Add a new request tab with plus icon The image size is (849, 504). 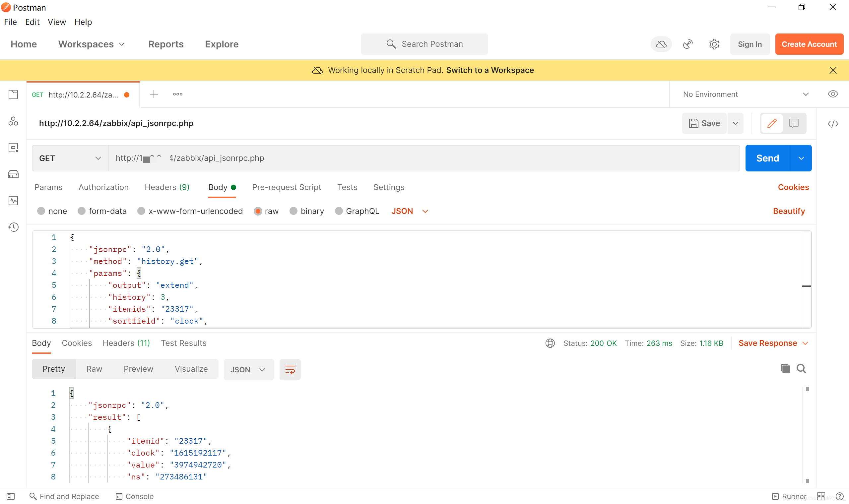coord(154,94)
